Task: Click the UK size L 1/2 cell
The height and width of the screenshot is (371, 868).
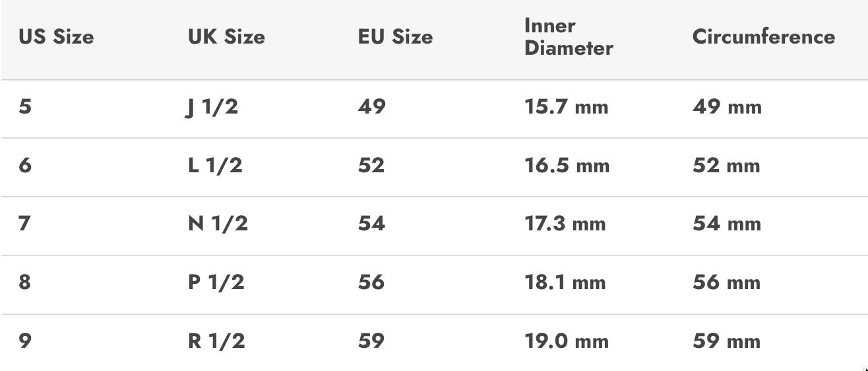Action: click(215, 165)
